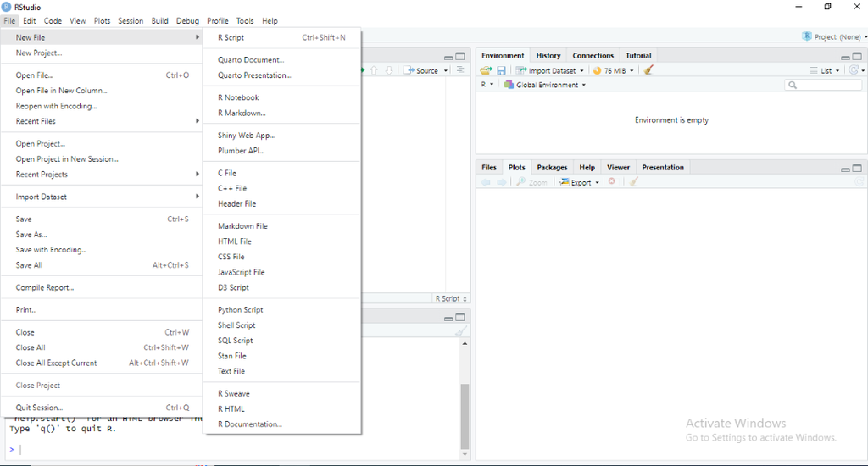Click the go to previous section arrow

374,70
